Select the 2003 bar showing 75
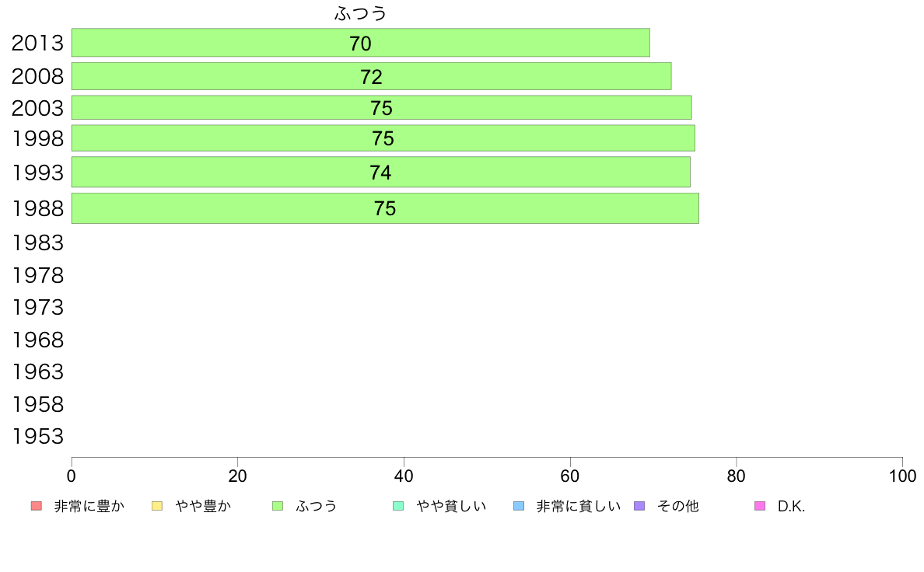 point(381,108)
